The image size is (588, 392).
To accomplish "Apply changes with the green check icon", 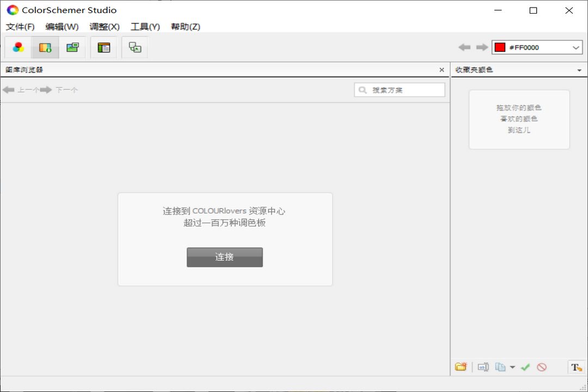I will 525,367.
